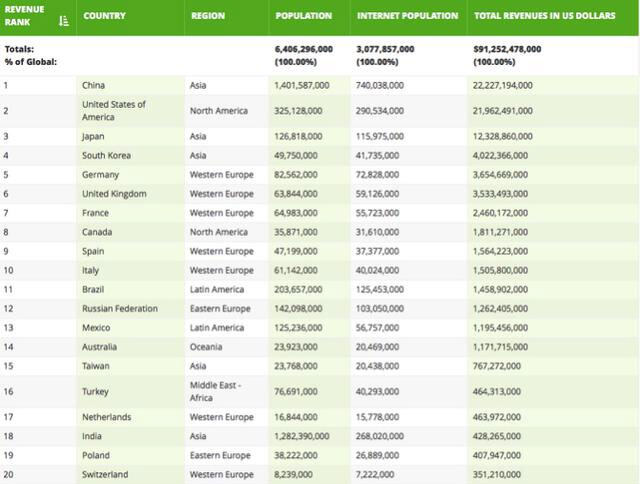Sort table by the Country column header
This screenshot has width=640, height=484.
tap(104, 16)
